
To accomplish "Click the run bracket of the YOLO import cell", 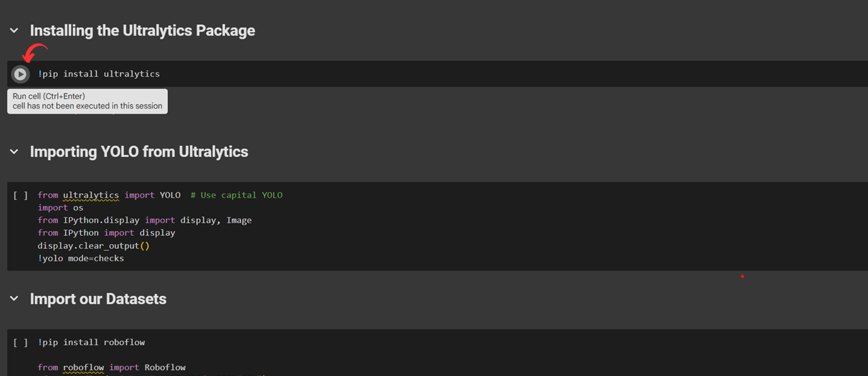I will [x=21, y=195].
